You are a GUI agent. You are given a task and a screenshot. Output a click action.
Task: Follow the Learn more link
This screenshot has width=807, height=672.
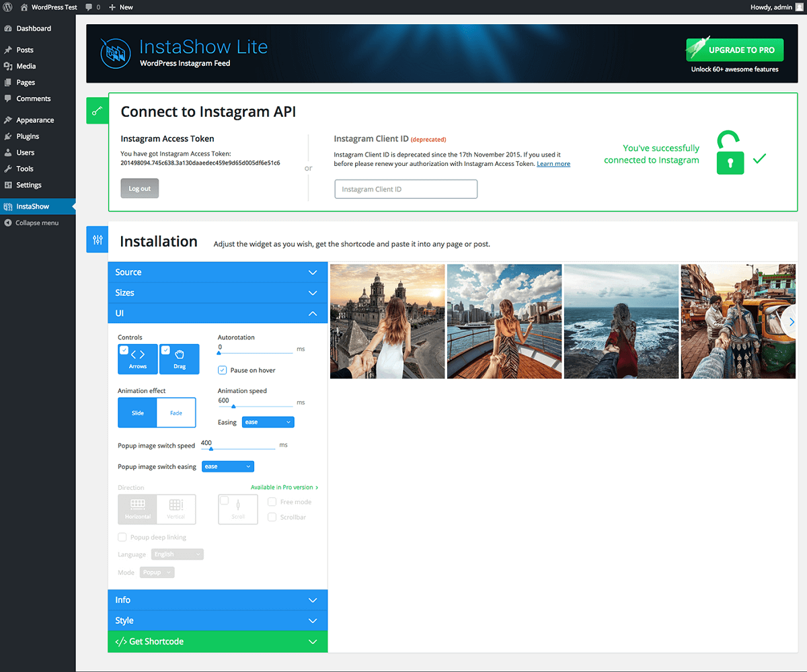pyautogui.click(x=553, y=164)
